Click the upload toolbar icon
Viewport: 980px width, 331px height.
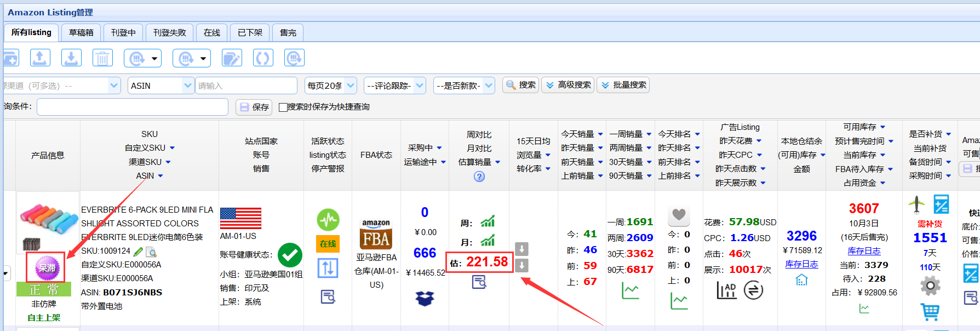(39, 58)
